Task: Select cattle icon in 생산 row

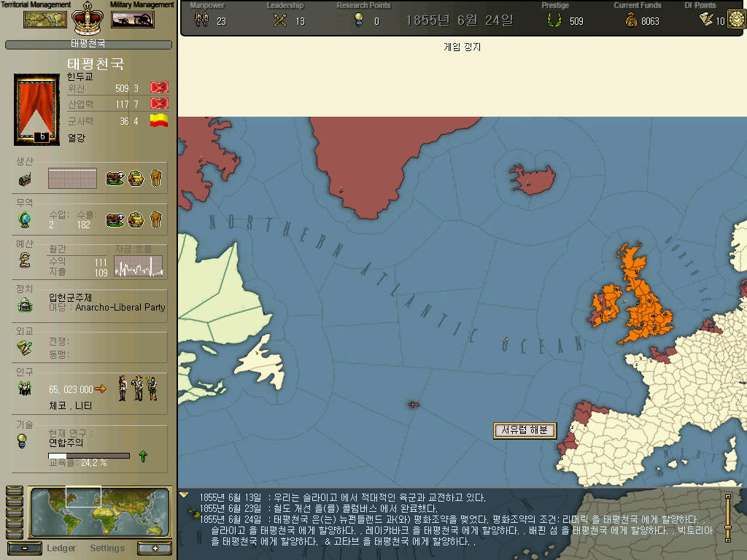Action: (115, 179)
